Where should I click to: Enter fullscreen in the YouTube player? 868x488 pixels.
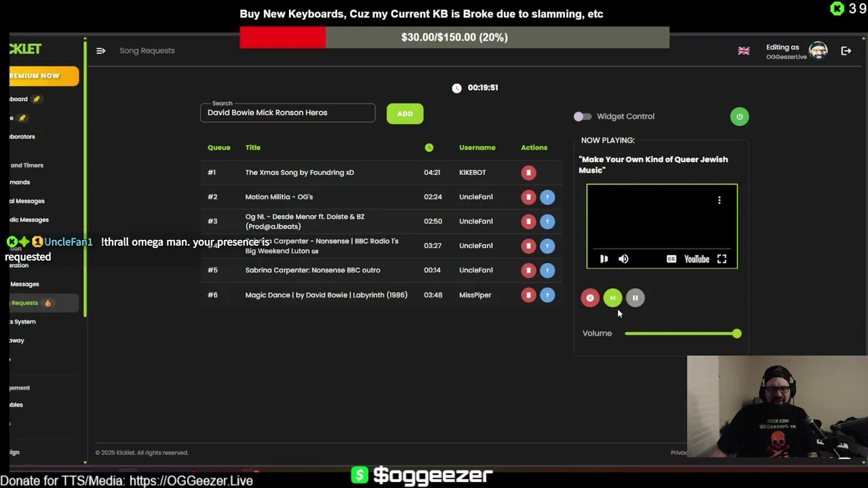point(722,259)
